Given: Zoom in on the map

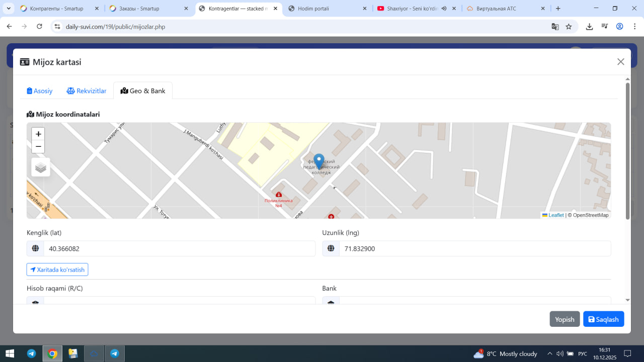Looking at the screenshot, I should point(38,134).
